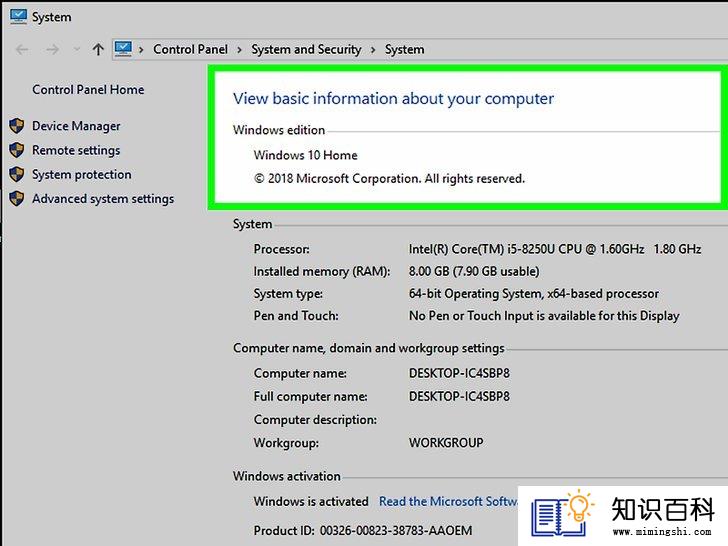Open Read the Microsoft Software link

(448, 501)
